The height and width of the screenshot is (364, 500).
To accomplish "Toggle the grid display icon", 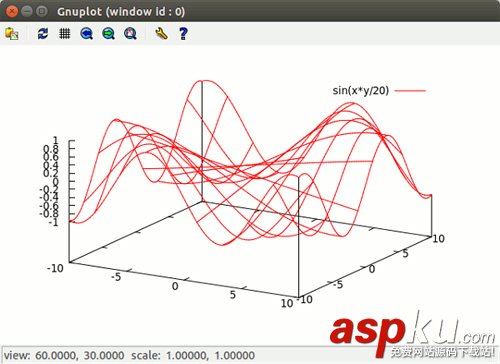I will 65,34.
